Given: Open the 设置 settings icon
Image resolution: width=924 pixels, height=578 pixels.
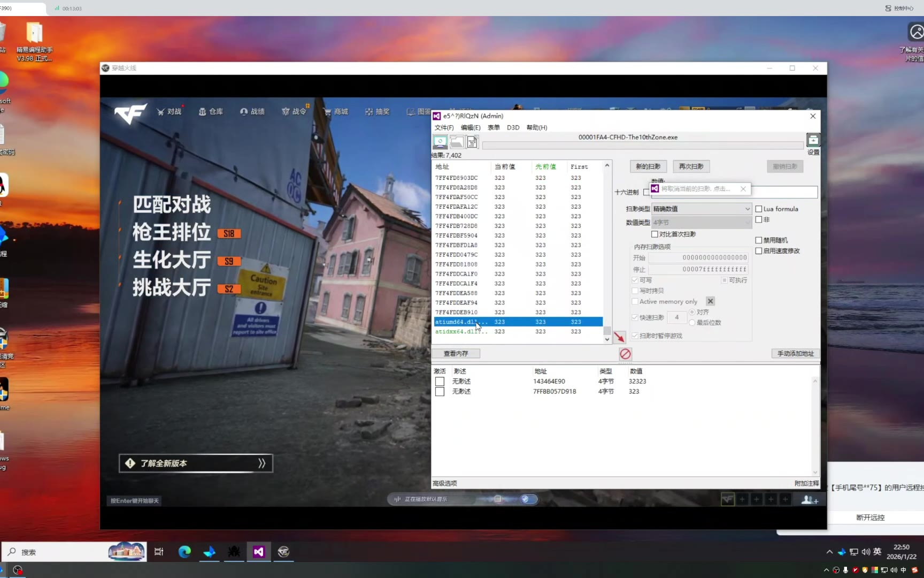Looking at the screenshot, I should [813, 141].
